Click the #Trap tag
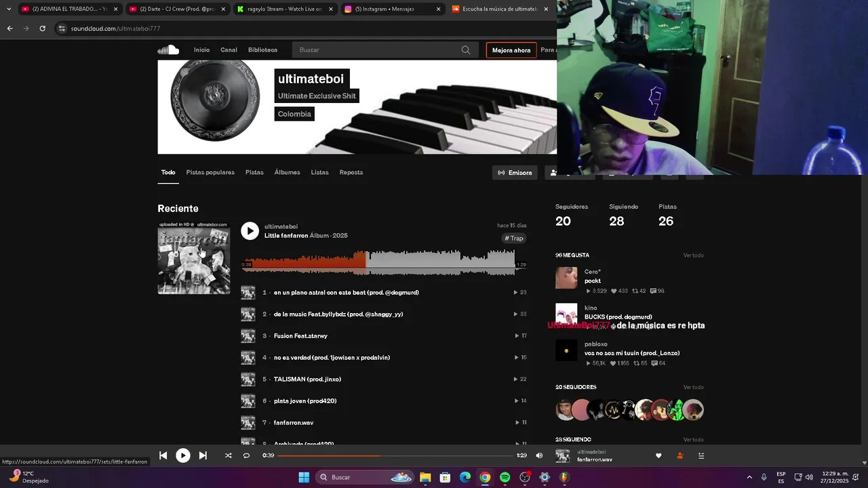Image resolution: width=868 pixels, height=488 pixels. (514, 239)
